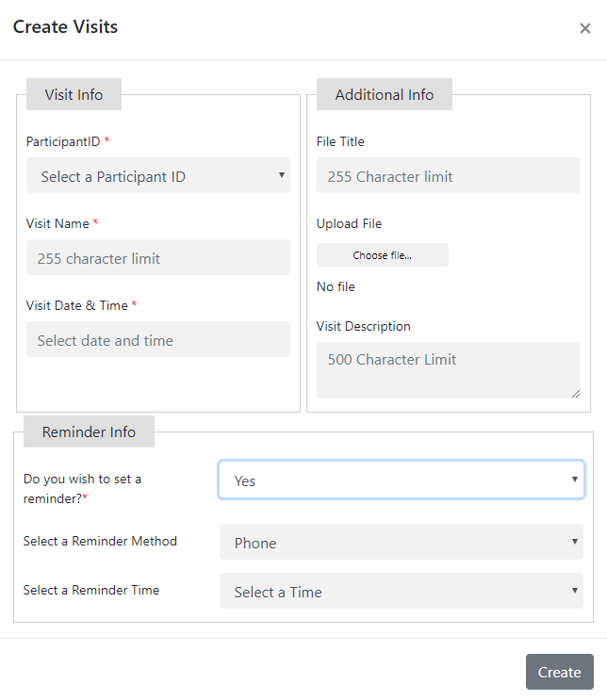Screen dimensions: 607x700
Task: Click the Reminder Info section header
Action: 89,432
